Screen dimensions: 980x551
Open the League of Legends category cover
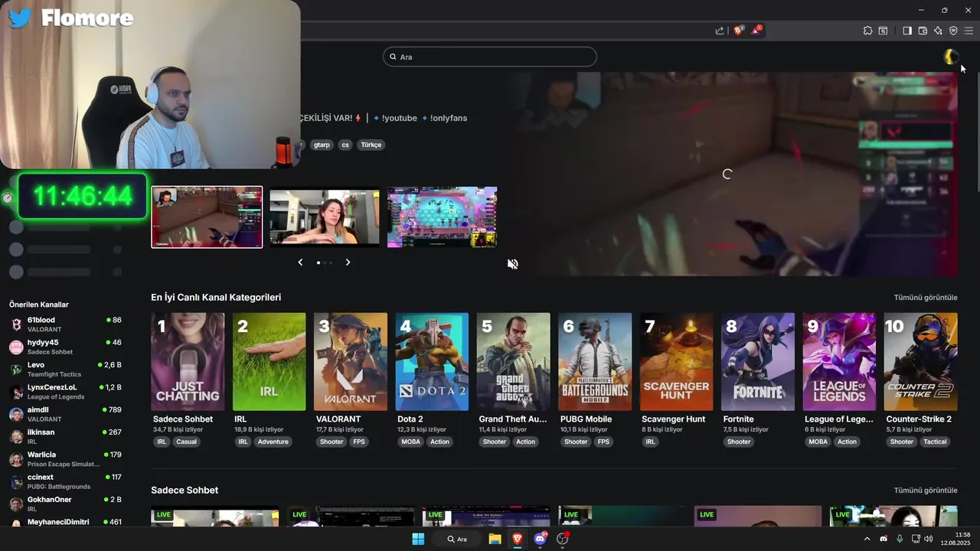point(839,361)
